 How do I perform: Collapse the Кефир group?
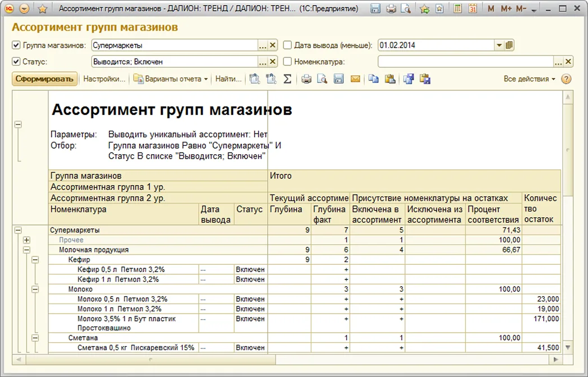click(35, 260)
